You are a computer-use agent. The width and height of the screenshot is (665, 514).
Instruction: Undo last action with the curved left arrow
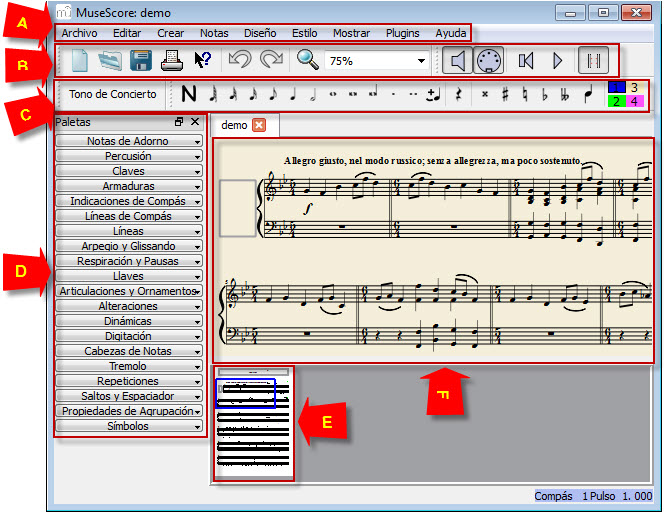[x=240, y=60]
